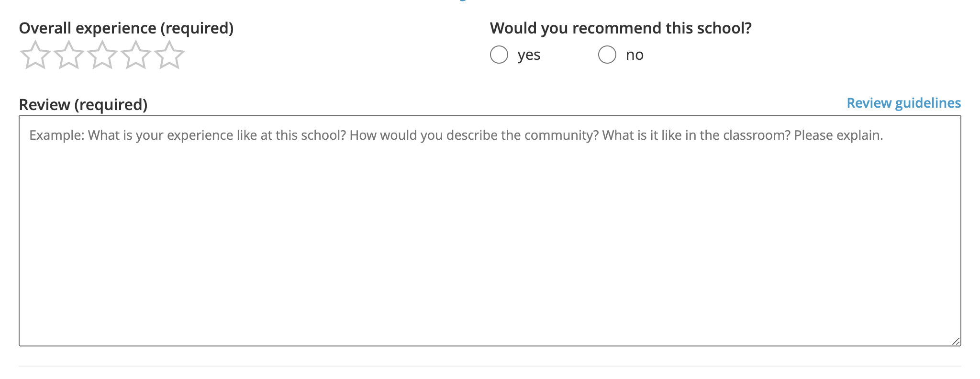The height and width of the screenshot is (379, 980).
Task: Click "How would you describe the community?" placeholder
Action: tap(474, 135)
